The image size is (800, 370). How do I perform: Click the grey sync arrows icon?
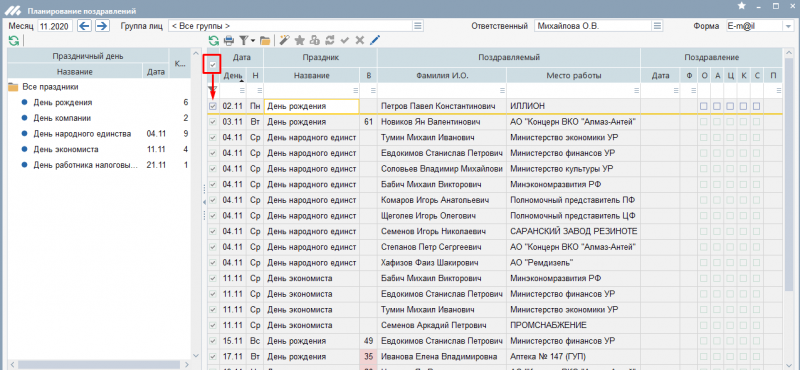pos(330,40)
